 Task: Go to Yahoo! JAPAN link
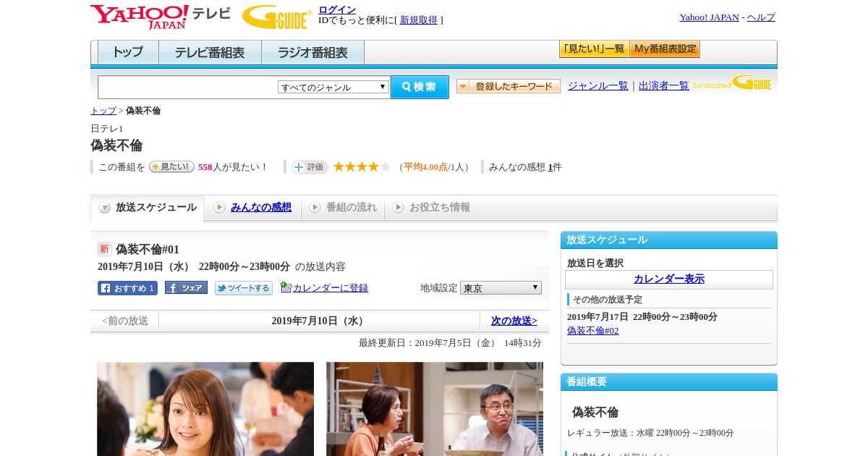click(709, 17)
